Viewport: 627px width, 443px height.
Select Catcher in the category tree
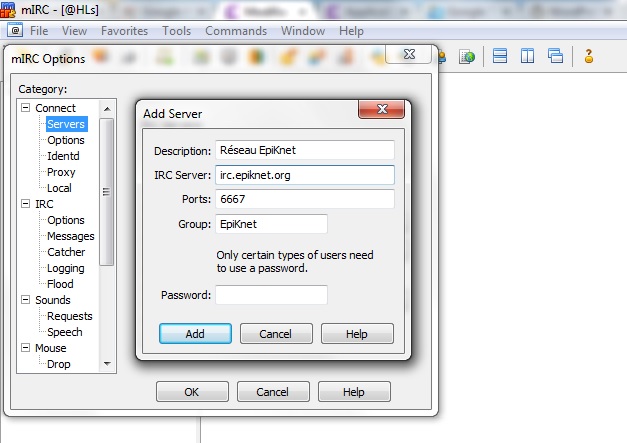coord(66,252)
